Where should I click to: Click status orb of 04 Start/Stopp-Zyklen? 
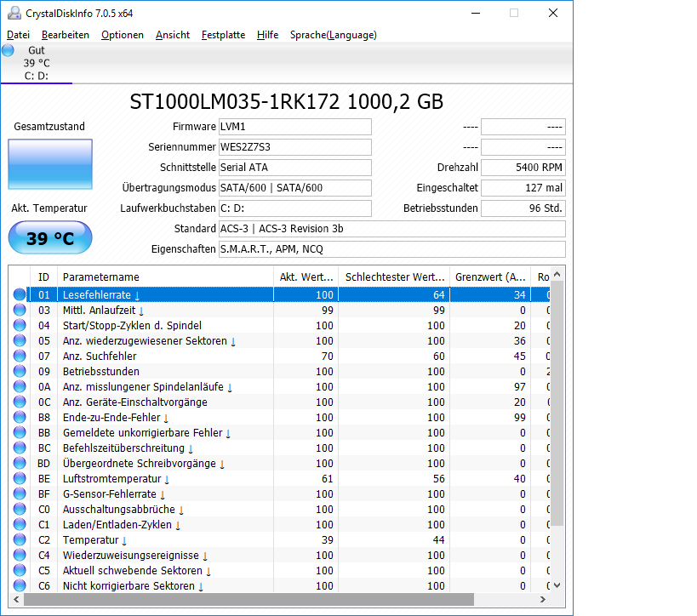coord(20,325)
